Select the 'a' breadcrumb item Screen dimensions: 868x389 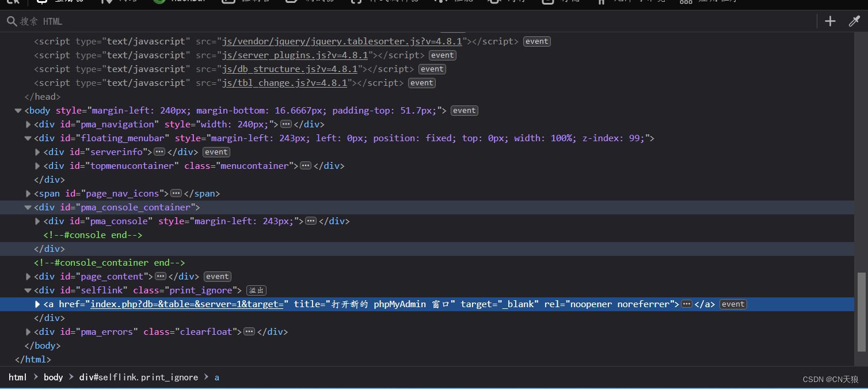click(217, 377)
